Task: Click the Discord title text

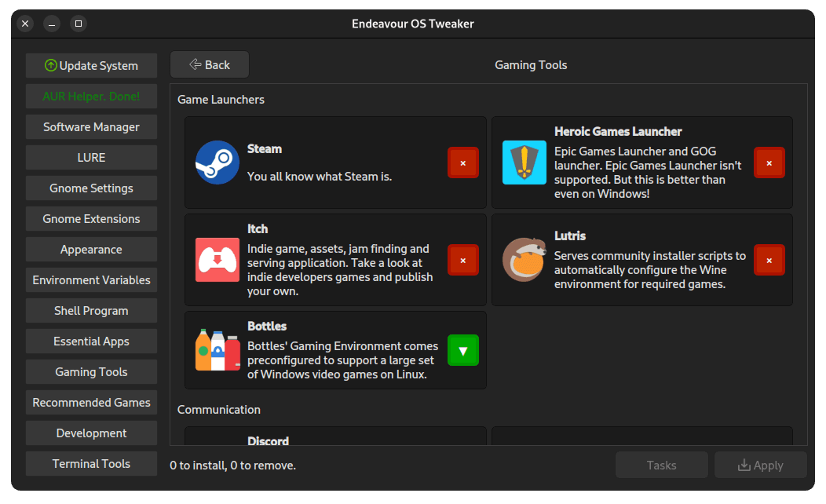Action: [x=268, y=440]
